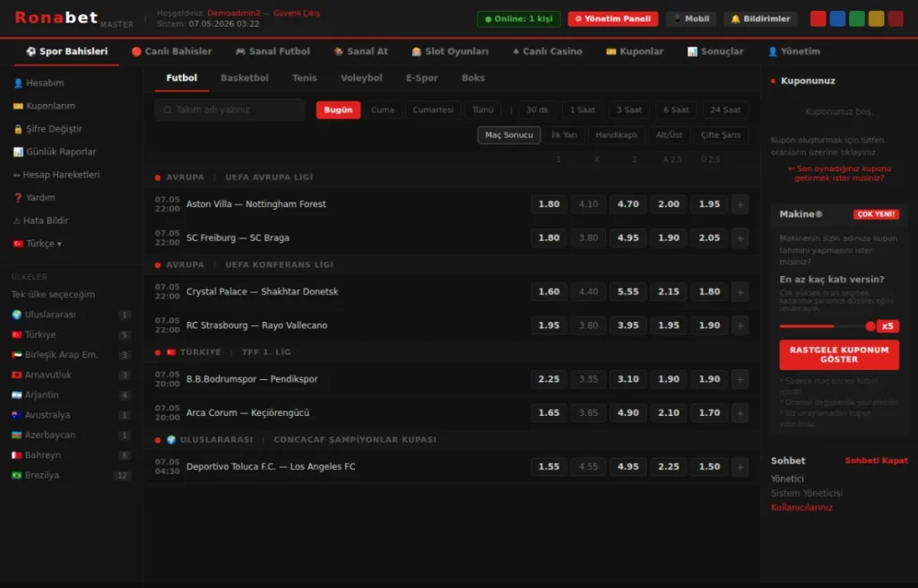Switch to Mobil view
The width and height of the screenshot is (918, 588).
(x=691, y=19)
